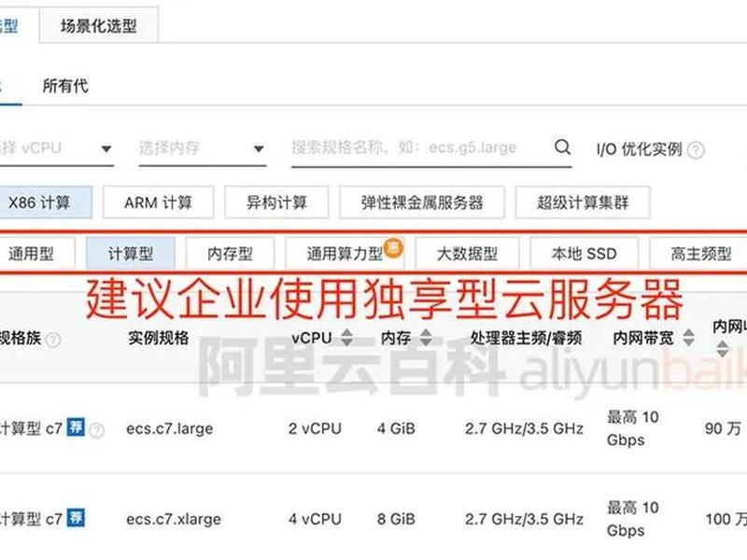
Task: Sort by the vCPU column arrows
Action: click(347, 338)
